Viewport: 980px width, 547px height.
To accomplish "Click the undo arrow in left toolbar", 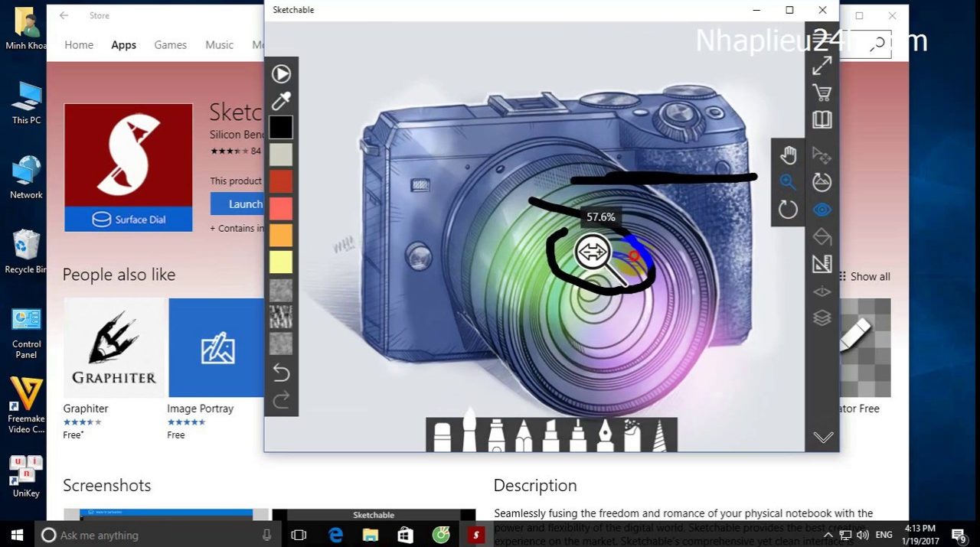I will coord(281,373).
